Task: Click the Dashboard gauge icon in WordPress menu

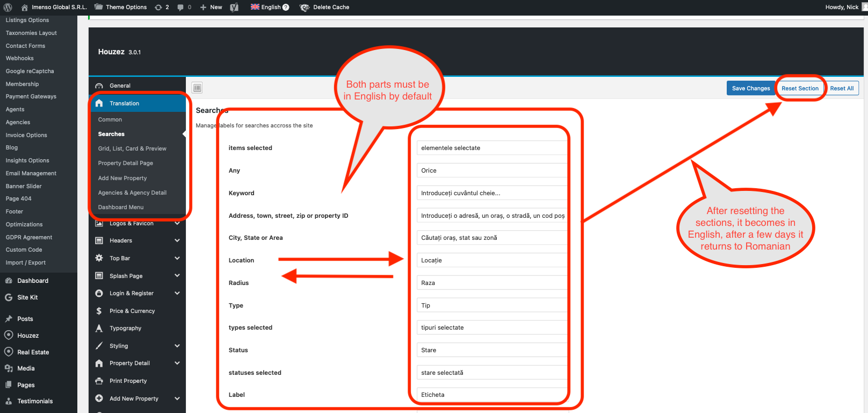Action: pyautogui.click(x=9, y=281)
